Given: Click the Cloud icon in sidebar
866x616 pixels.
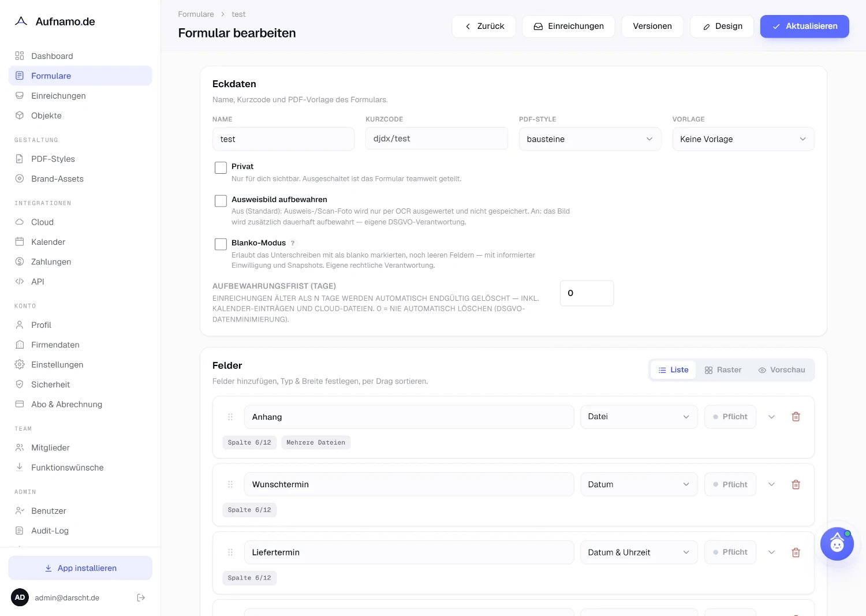Looking at the screenshot, I should pyautogui.click(x=20, y=222).
